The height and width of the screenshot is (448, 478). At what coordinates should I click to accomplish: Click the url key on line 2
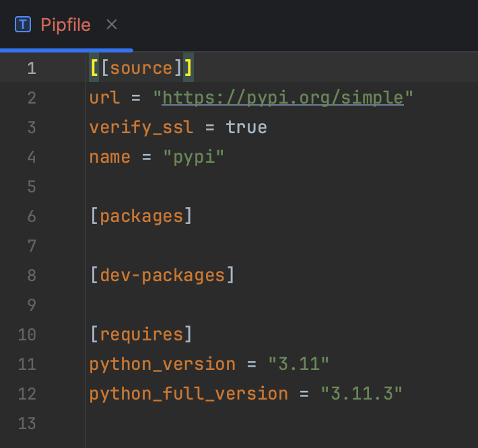[x=105, y=98]
